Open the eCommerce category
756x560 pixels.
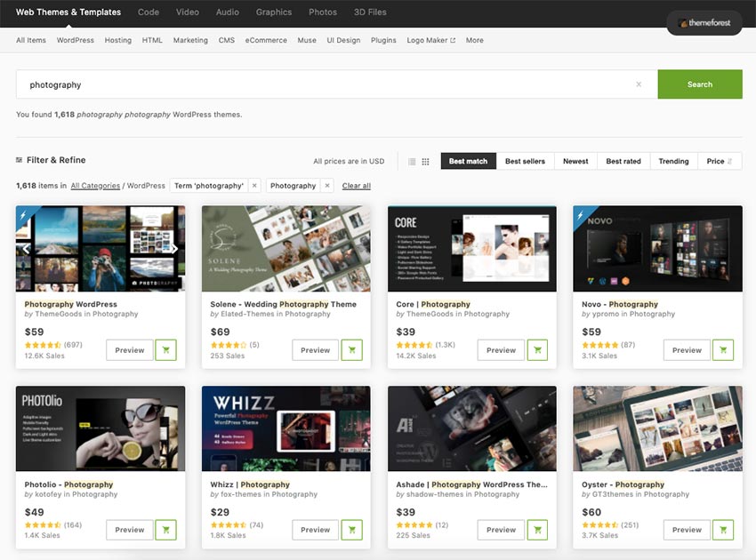[x=266, y=40]
